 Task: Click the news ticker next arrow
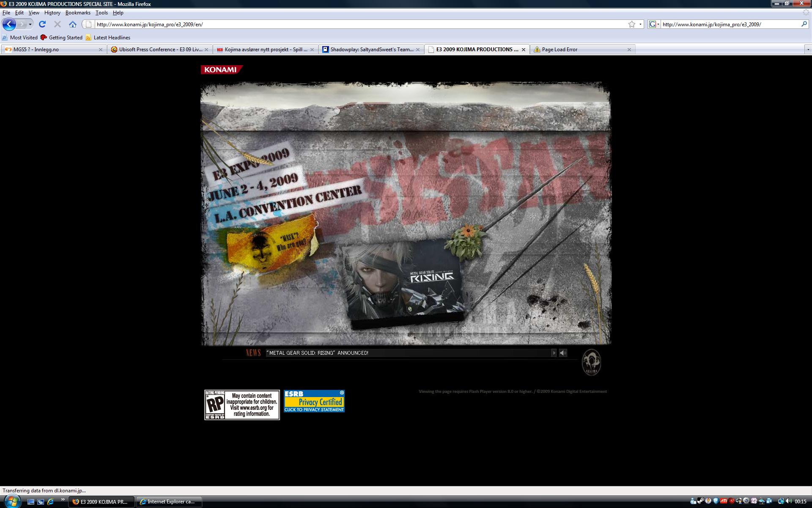pyautogui.click(x=554, y=353)
